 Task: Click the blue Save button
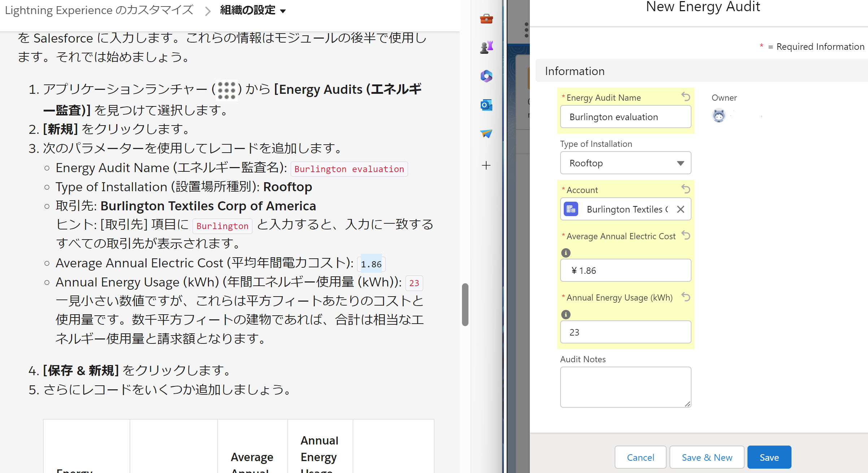click(x=769, y=457)
